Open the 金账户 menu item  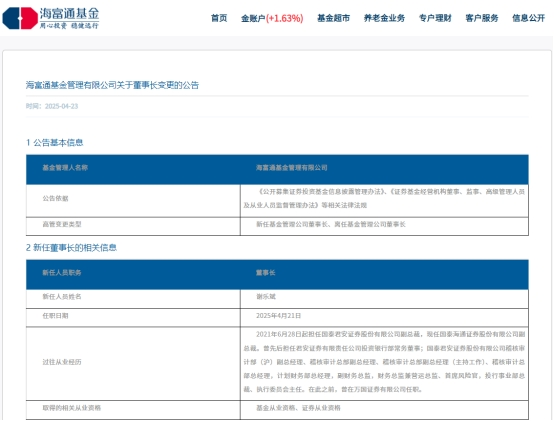272,18
